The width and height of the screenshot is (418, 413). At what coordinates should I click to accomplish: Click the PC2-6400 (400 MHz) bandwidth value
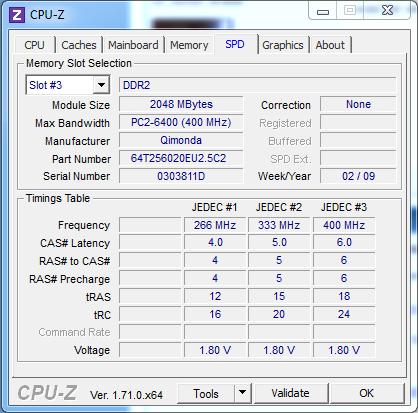181,122
